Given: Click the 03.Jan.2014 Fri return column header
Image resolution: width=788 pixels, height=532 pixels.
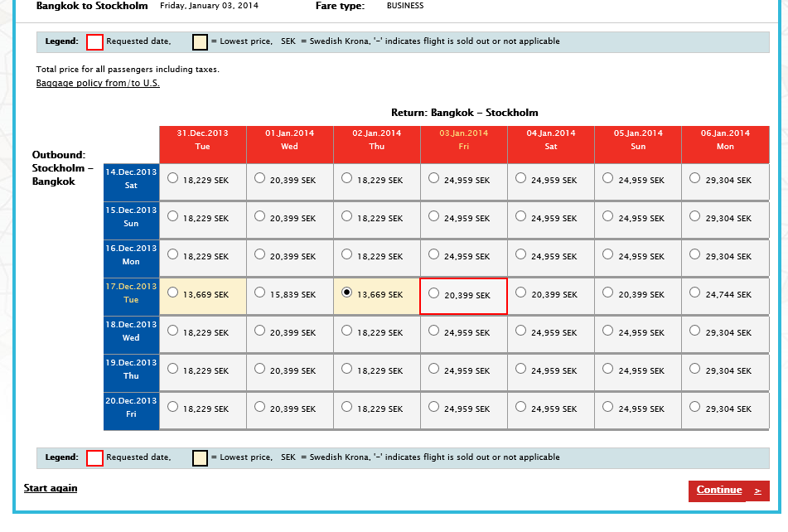Looking at the screenshot, I should click(x=464, y=139).
